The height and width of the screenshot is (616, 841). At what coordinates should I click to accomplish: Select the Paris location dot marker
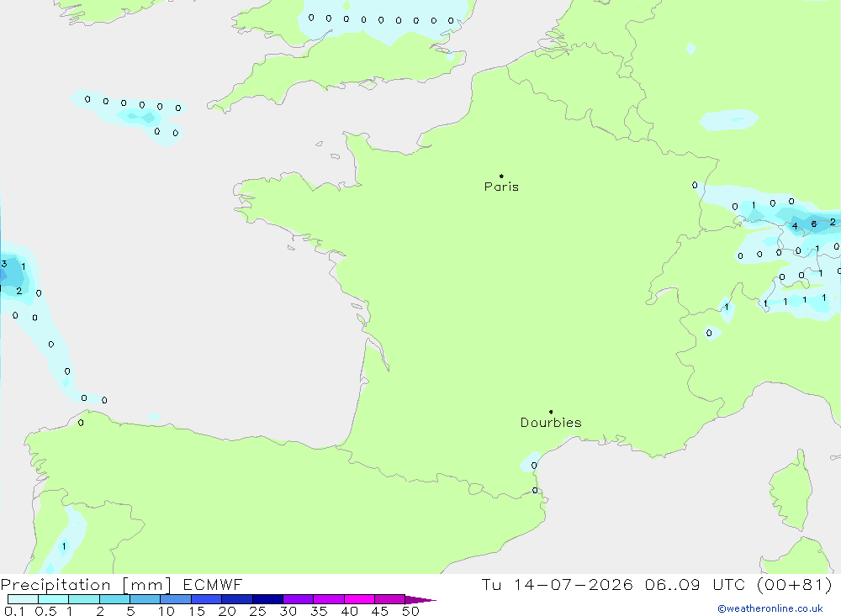coord(501,176)
